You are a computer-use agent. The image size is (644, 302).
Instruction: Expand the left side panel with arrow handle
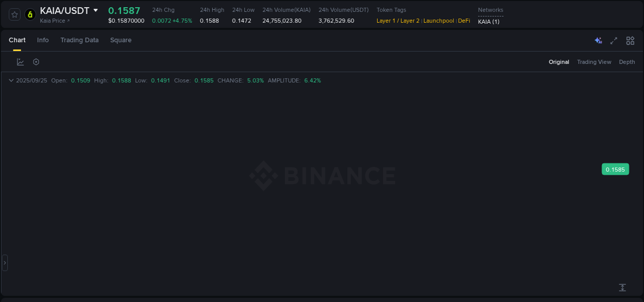[x=4, y=262]
